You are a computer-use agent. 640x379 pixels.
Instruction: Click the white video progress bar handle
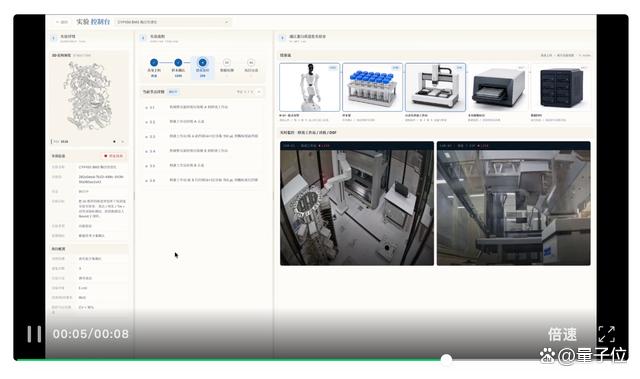click(446, 359)
